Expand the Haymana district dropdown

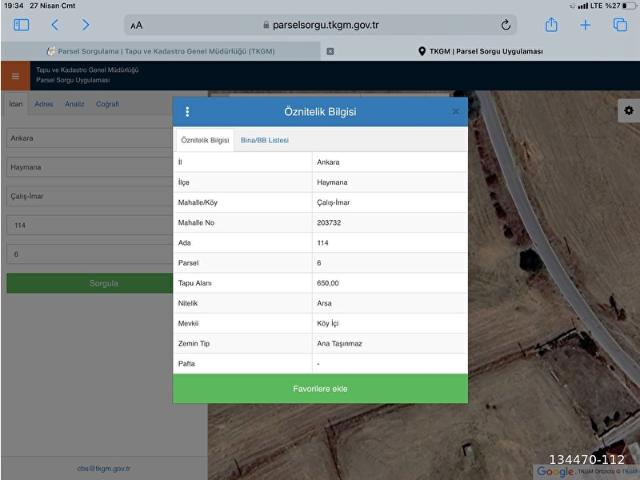pyautogui.click(x=88, y=168)
